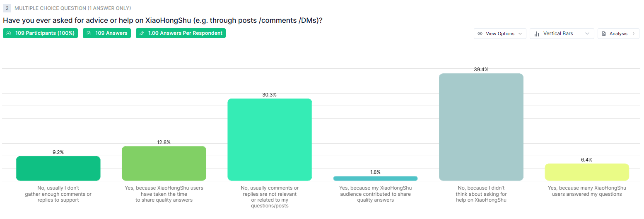644x219 pixels.
Task: Click the answers document icon
Action: click(89, 33)
